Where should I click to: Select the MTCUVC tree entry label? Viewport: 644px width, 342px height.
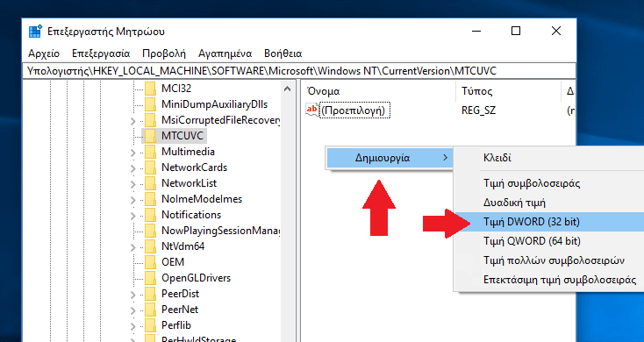click(183, 136)
